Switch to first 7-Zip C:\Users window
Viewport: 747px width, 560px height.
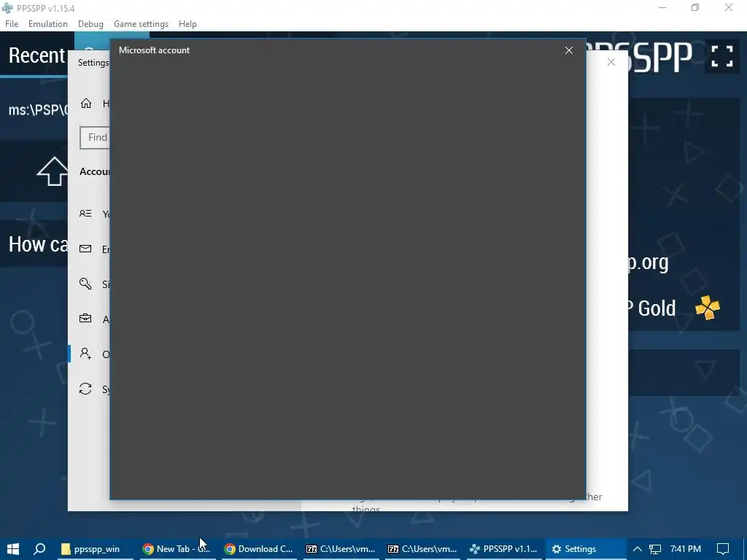341,549
